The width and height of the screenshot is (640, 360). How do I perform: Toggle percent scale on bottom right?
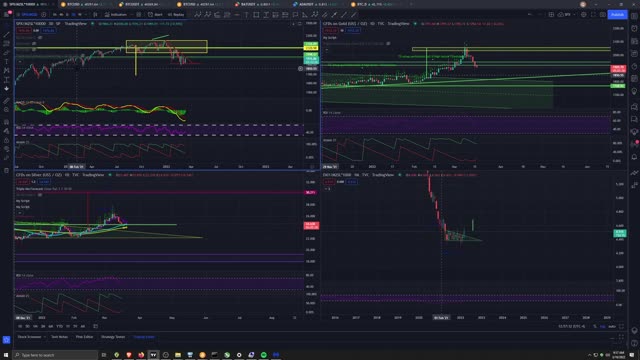[595, 326]
